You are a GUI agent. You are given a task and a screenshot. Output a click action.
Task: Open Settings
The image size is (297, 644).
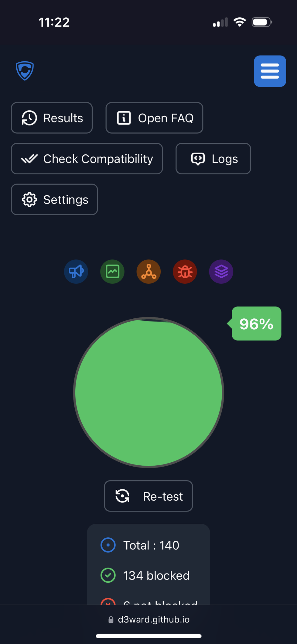point(54,200)
